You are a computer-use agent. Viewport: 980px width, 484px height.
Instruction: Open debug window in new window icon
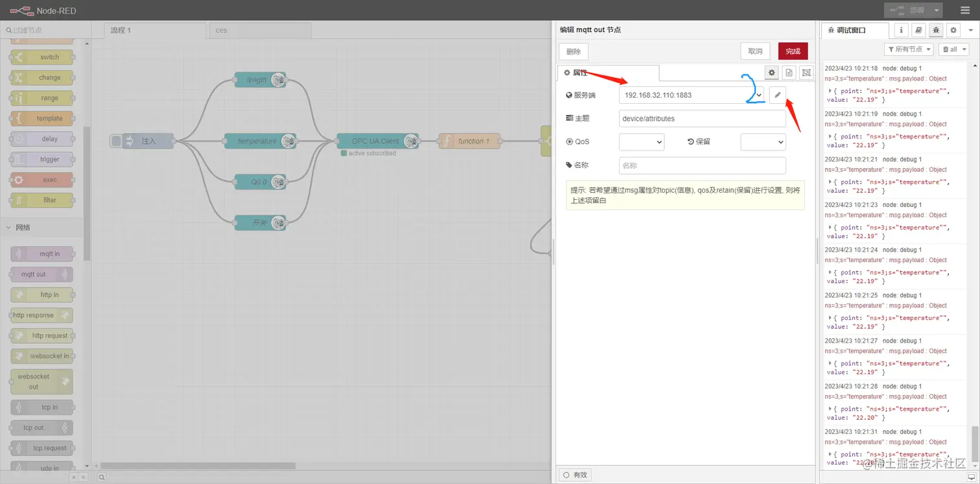970,477
